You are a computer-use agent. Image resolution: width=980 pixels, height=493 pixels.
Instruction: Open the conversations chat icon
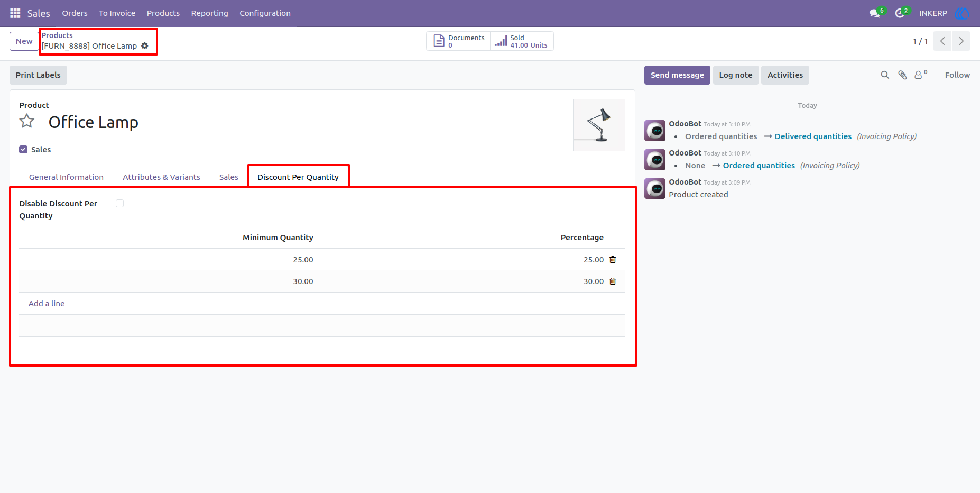click(x=875, y=13)
